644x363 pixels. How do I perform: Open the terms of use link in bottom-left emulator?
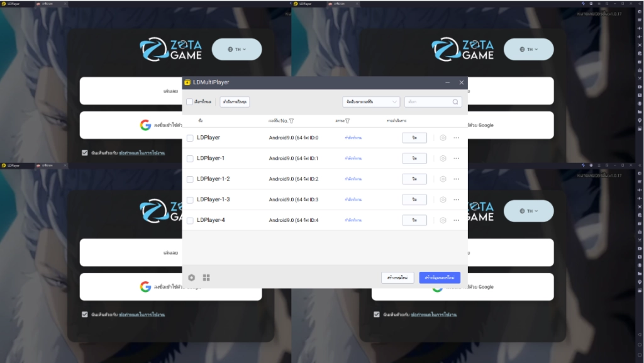click(142, 315)
